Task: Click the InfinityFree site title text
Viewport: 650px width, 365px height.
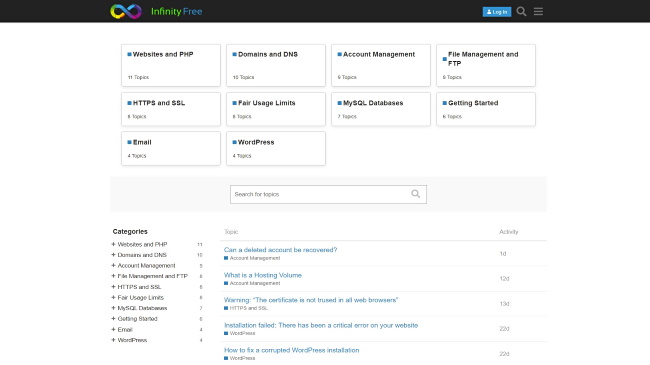Action: coord(177,12)
